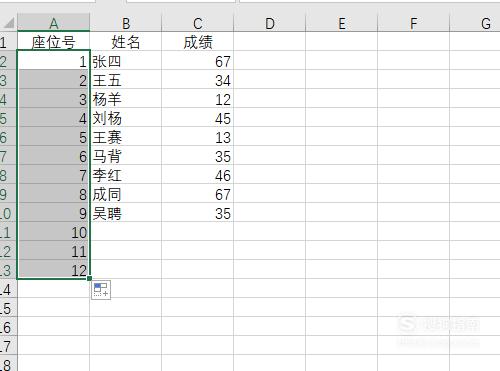Select the cell containing 马背
The height and width of the screenshot is (371, 500).
coord(126,155)
